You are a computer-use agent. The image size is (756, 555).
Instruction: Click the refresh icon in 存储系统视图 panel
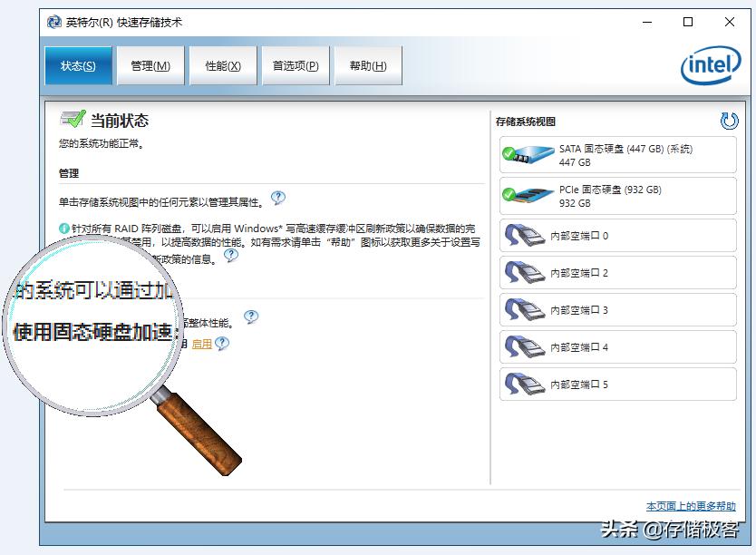pyautogui.click(x=731, y=121)
